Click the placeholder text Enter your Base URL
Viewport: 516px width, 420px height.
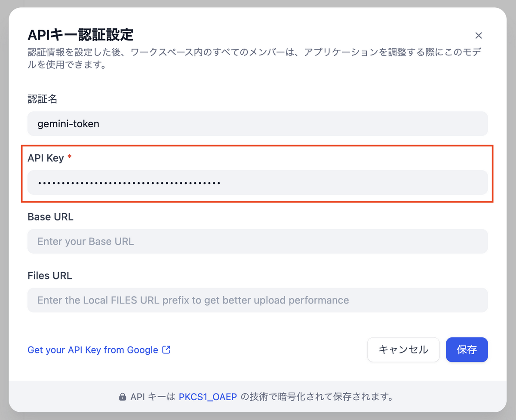[x=85, y=241]
